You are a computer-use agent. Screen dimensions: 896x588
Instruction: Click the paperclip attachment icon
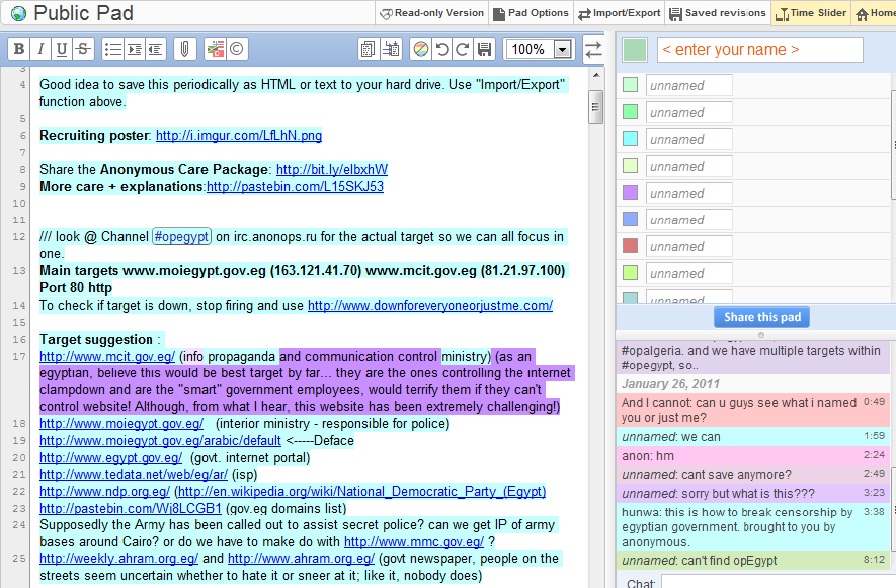point(185,49)
